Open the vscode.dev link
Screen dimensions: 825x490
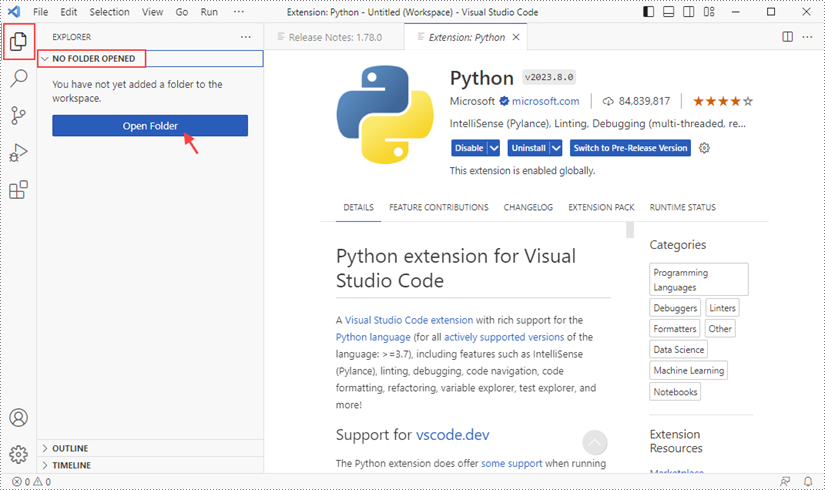[452, 435]
